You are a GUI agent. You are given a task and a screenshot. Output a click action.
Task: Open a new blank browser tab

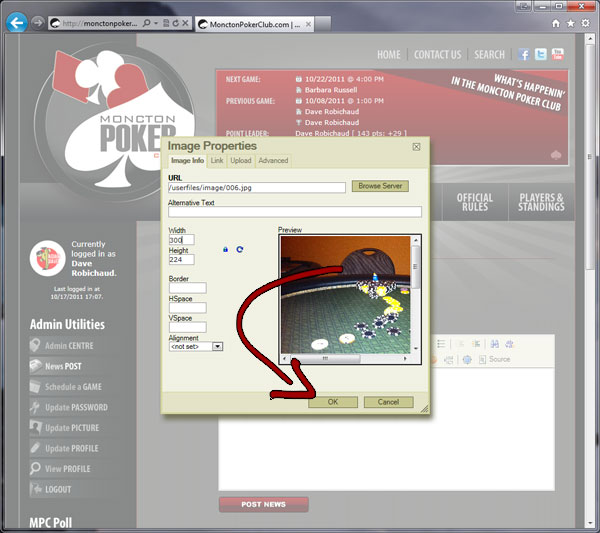(x=323, y=24)
